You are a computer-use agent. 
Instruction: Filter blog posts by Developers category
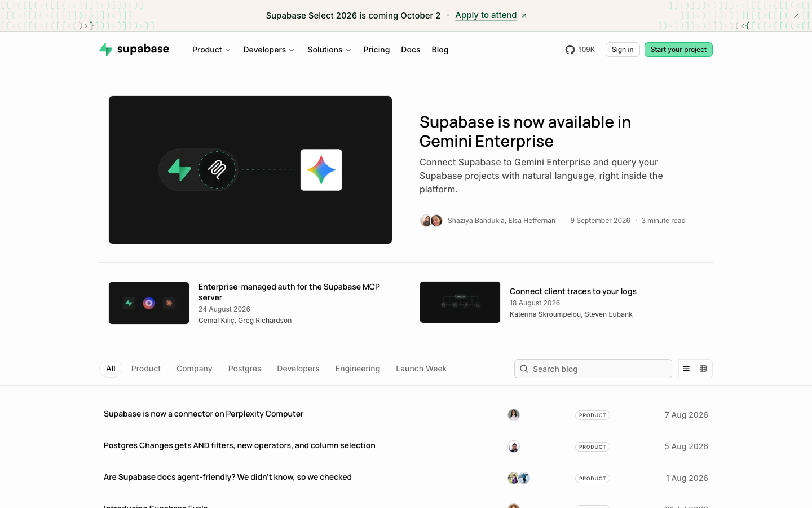click(298, 369)
